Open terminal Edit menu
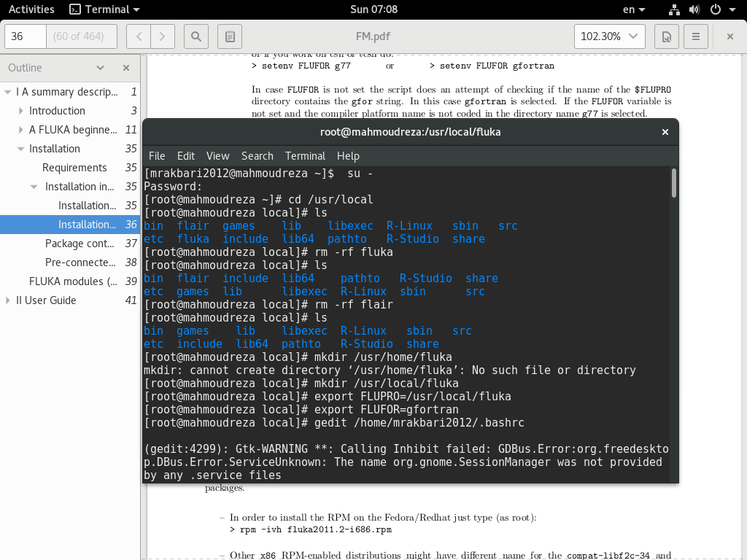The height and width of the screenshot is (560, 747). click(x=186, y=156)
